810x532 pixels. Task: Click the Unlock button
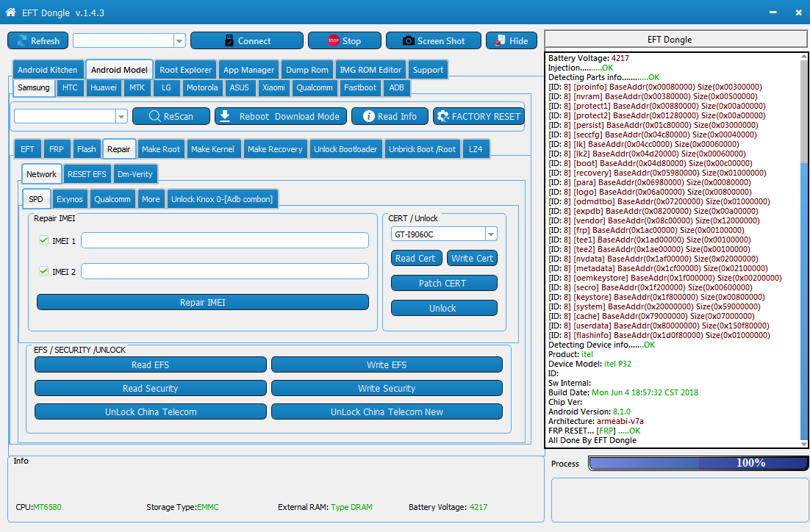pyautogui.click(x=444, y=308)
